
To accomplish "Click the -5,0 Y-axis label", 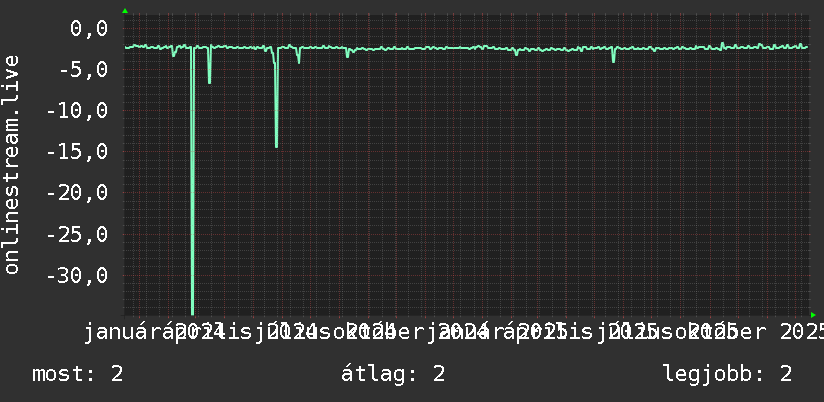I will coord(83,69).
